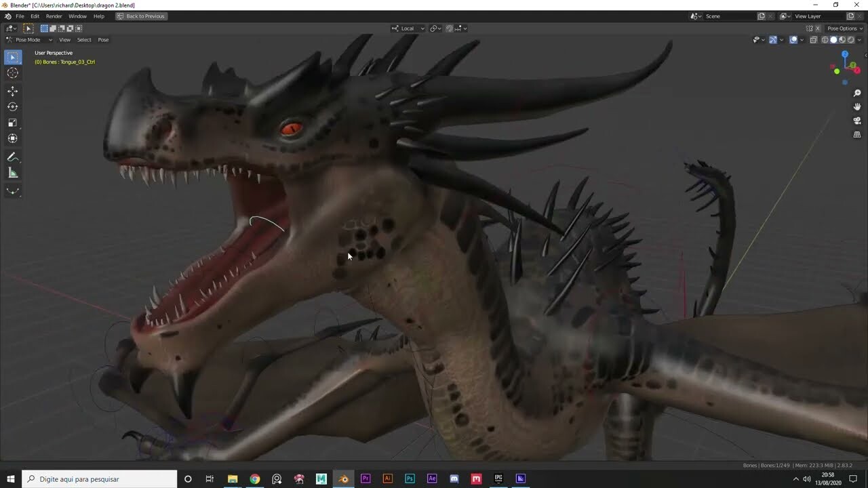Image resolution: width=868 pixels, height=488 pixels.
Task: Click the Back to Previous button
Action: click(140, 16)
